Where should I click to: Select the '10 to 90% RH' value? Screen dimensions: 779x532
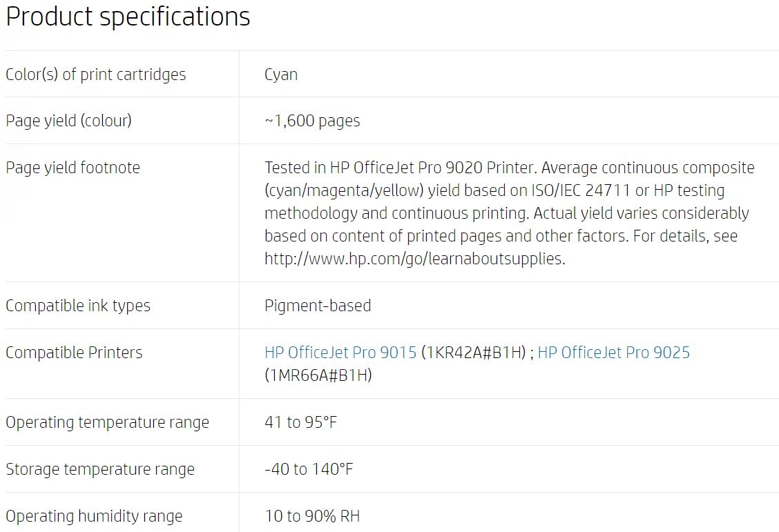pyautogui.click(x=312, y=516)
